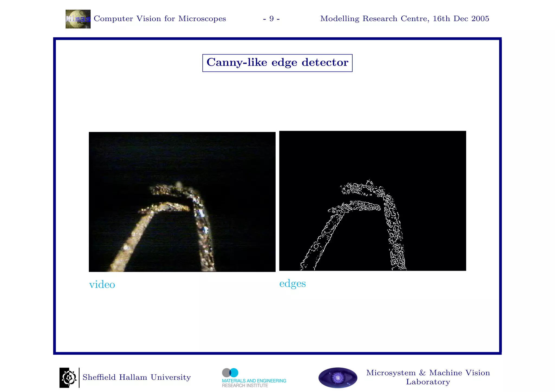Screen dimensions: 555x392
Task: Click the 'Sheffield Hallam University' footer text
Action: [x=137, y=377]
